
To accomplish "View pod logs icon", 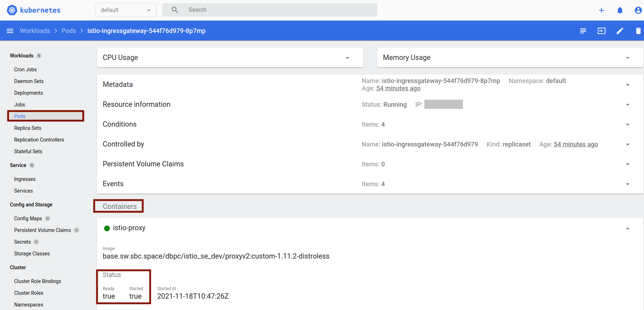I will tap(583, 31).
